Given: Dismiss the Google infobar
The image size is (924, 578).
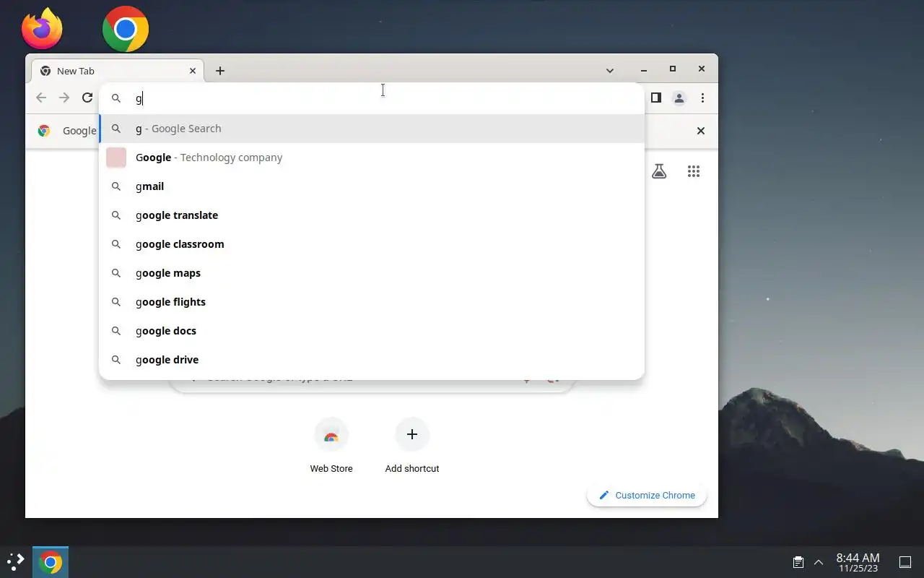Looking at the screenshot, I should (x=700, y=131).
